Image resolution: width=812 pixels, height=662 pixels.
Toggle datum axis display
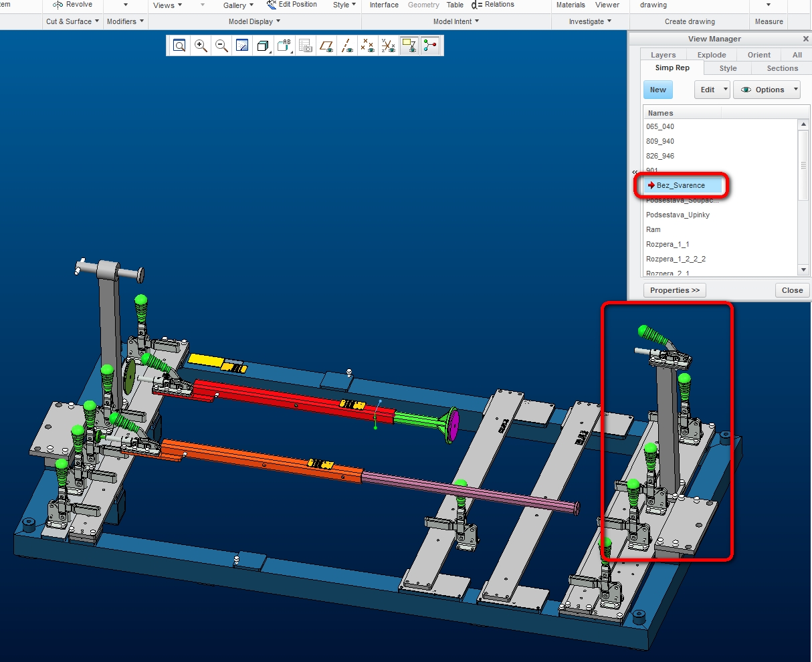pos(347,45)
